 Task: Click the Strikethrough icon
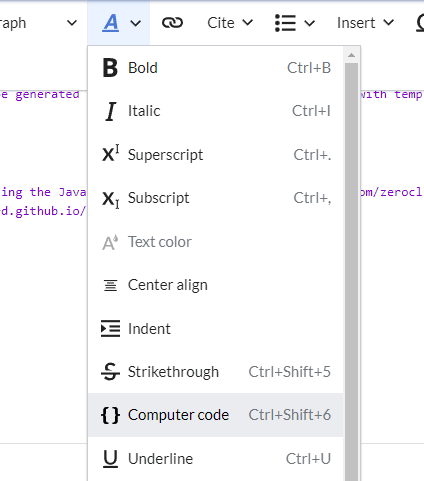(110, 372)
